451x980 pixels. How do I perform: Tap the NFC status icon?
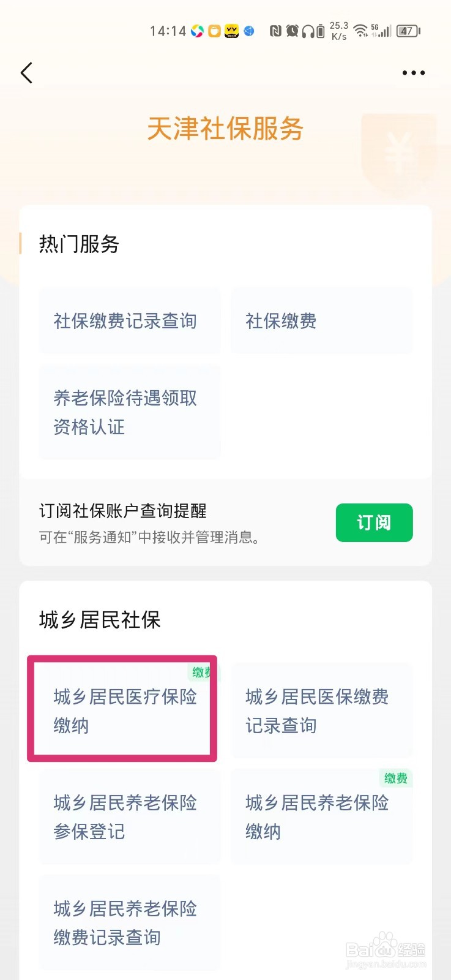click(x=275, y=31)
